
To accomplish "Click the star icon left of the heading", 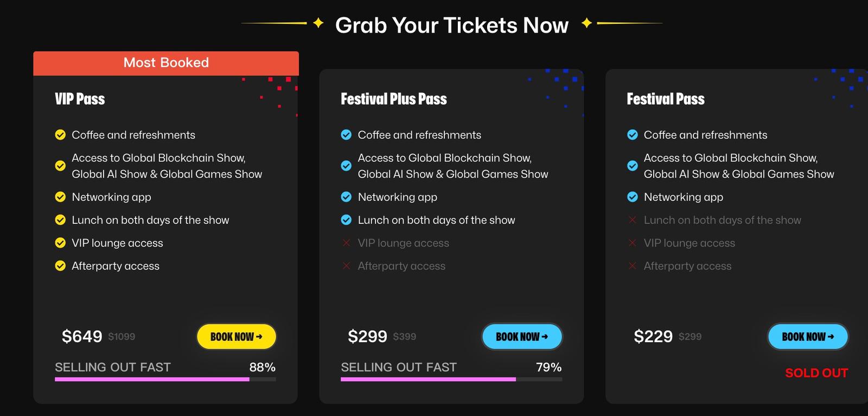I will coord(318,23).
